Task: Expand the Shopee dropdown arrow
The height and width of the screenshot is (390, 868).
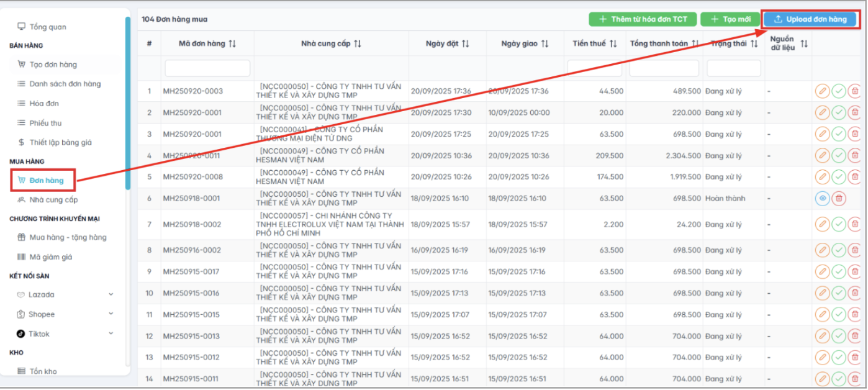Action: pos(111,314)
